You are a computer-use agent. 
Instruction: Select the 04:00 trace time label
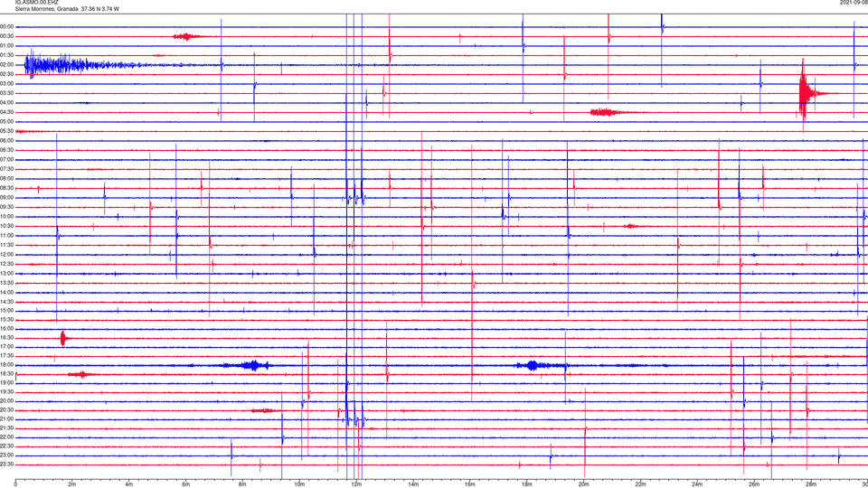pos(7,103)
